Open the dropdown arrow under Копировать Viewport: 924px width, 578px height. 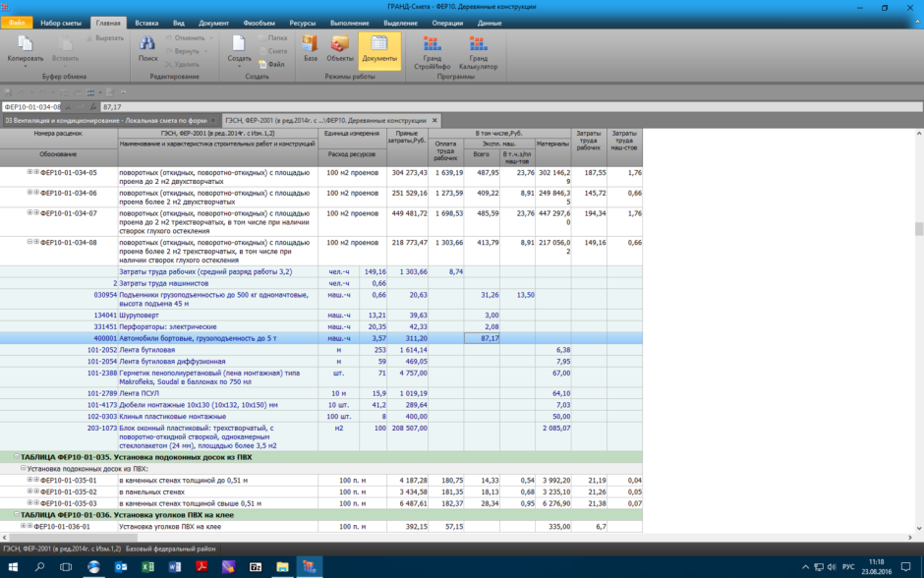point(25,66)
